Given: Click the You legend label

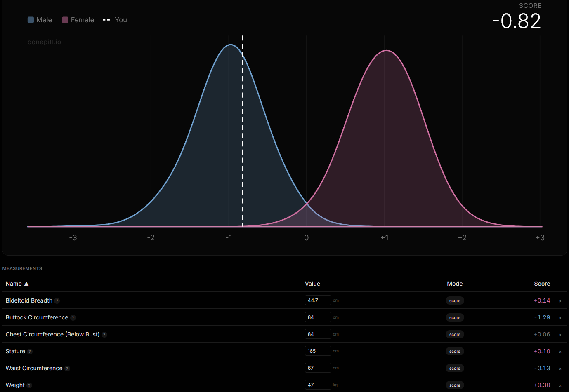Looking at the screenshot, I should 121,20.
